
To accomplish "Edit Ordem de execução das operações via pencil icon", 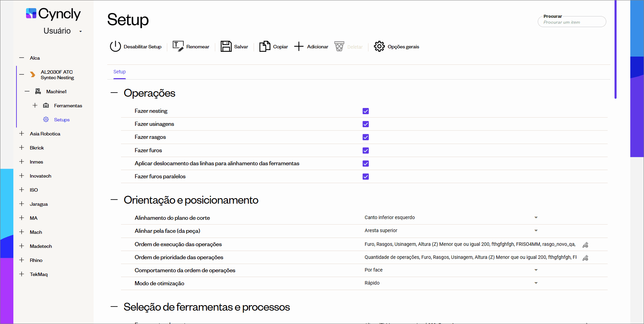I will pyautogui.click(x=585, y=244).
